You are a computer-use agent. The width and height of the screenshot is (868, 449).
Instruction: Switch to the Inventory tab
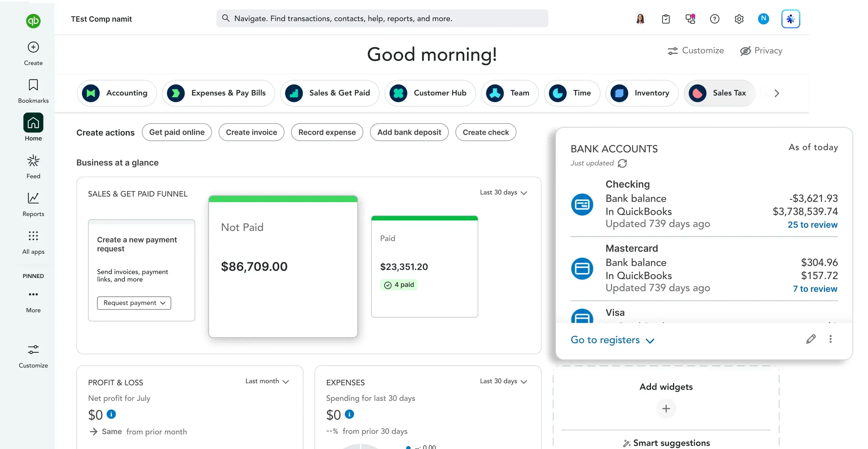click(x=642, y=93)
